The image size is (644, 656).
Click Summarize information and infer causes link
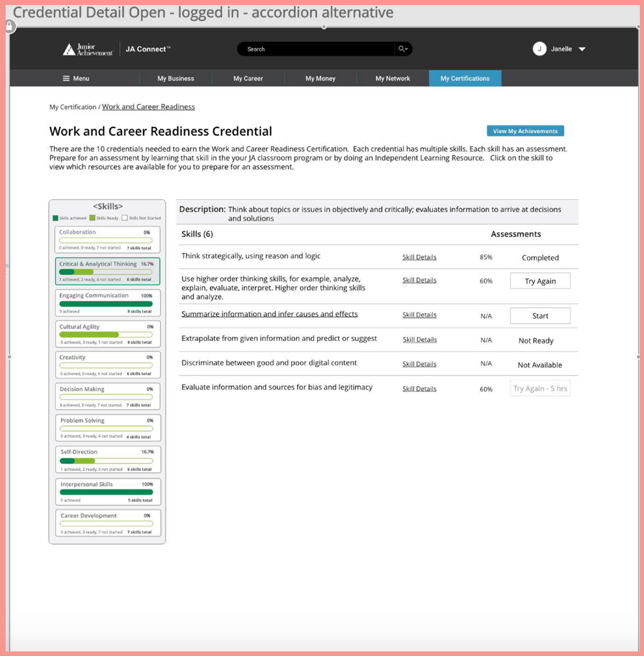coord(269,314)
